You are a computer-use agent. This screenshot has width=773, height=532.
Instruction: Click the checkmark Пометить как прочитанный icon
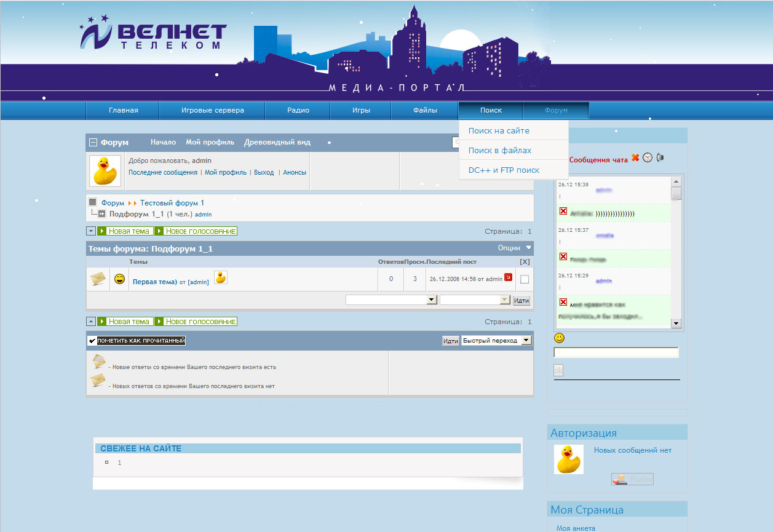pos(93,339)
